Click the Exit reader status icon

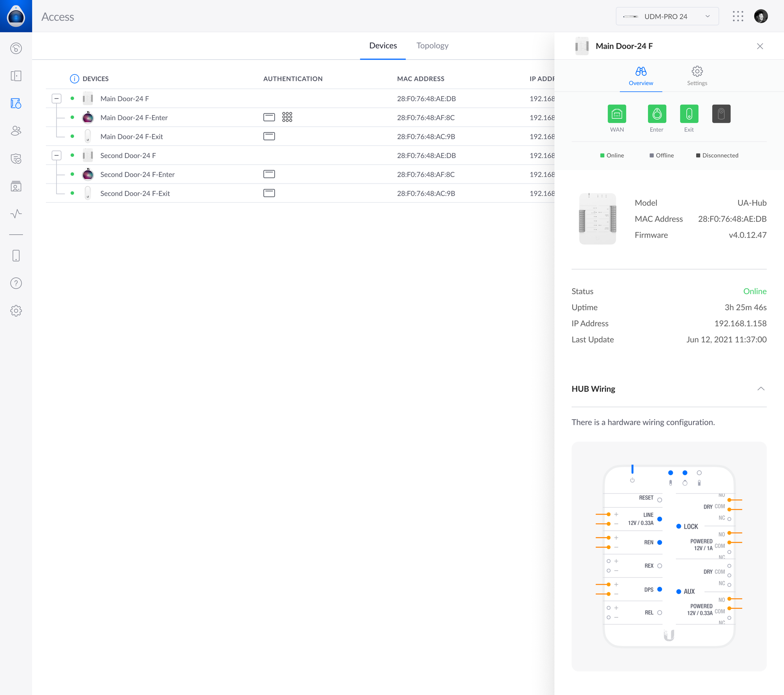pyautogui.click(x=689, y=114)
